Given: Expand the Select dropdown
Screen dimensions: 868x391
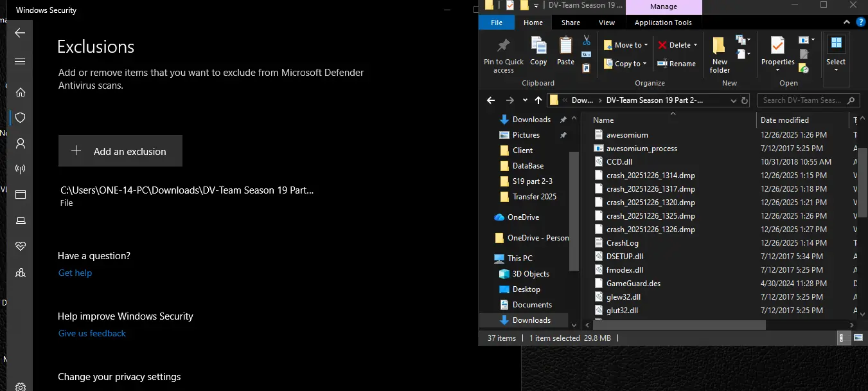Looking at the screenshot, I should click(x=836, y=70).
